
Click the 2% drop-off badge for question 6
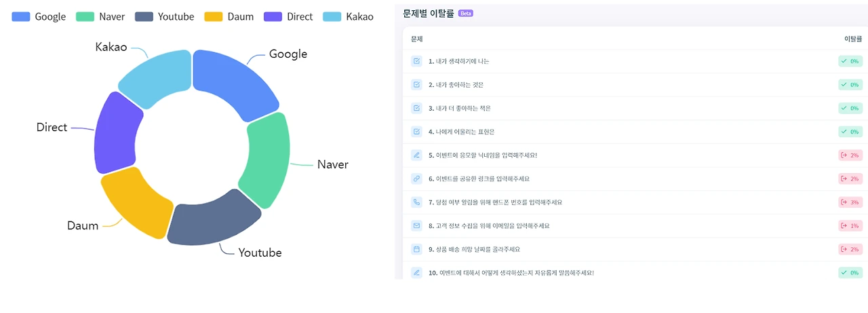tap(850, 179)
